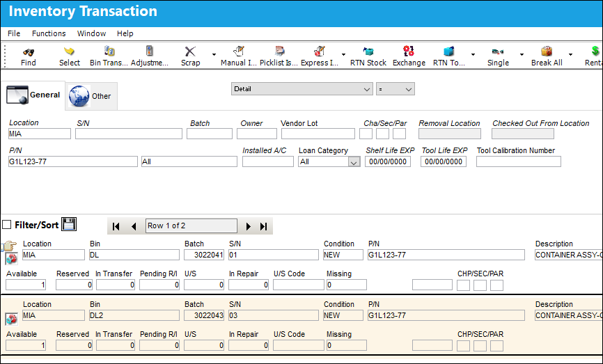Click the Scrap toolbar icon
603x364 pixels.
(190, 52)
